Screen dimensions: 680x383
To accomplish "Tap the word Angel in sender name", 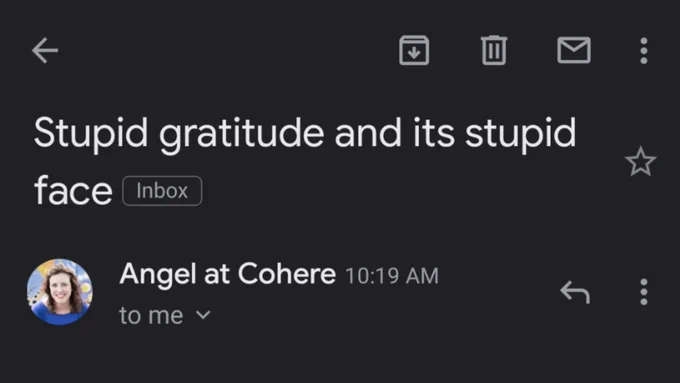I will tap(158, 275).
